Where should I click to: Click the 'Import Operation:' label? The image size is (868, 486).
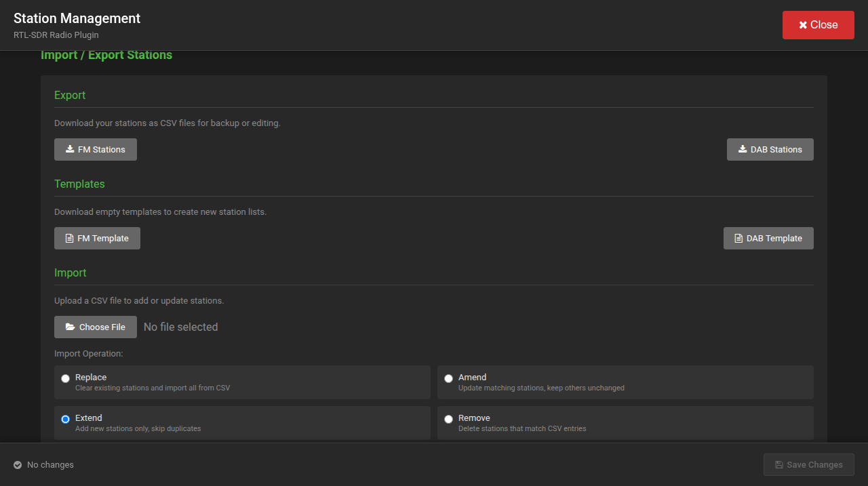coord(88,354)
